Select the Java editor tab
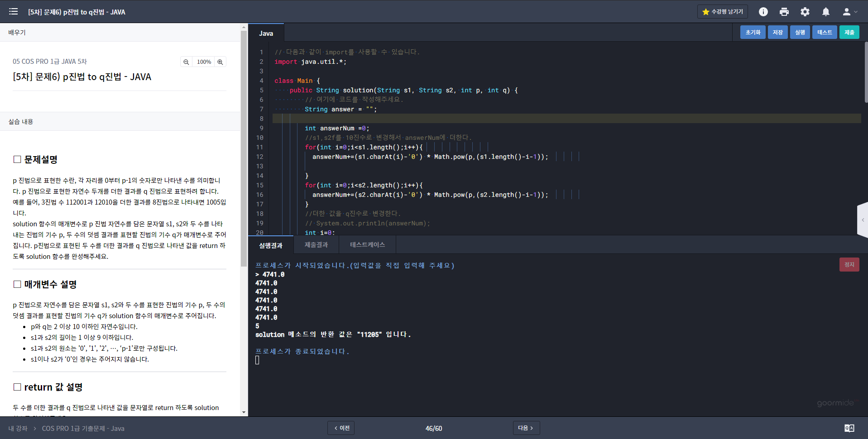Screen dimensions: 868x439 coord(266,33)
